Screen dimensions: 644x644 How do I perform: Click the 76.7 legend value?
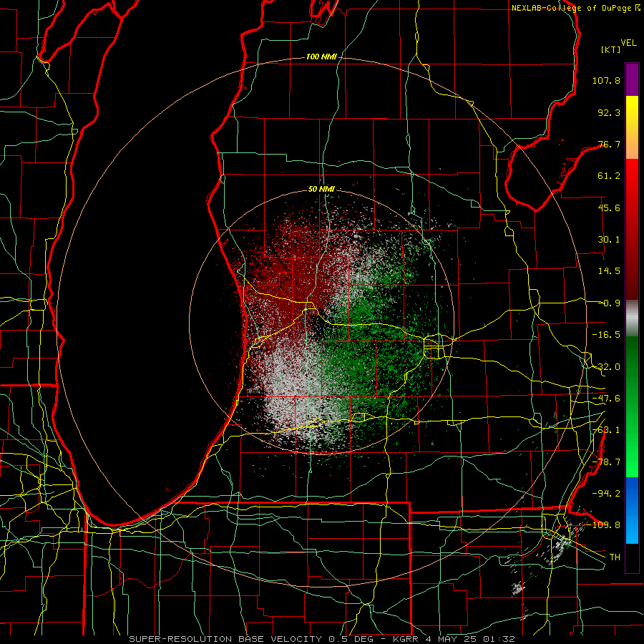pos(609,144)
